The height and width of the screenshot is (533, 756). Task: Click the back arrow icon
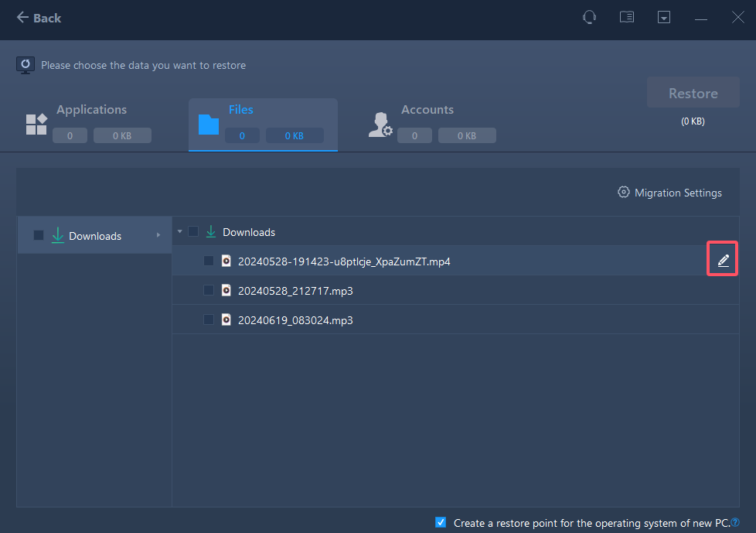point(22,17)
